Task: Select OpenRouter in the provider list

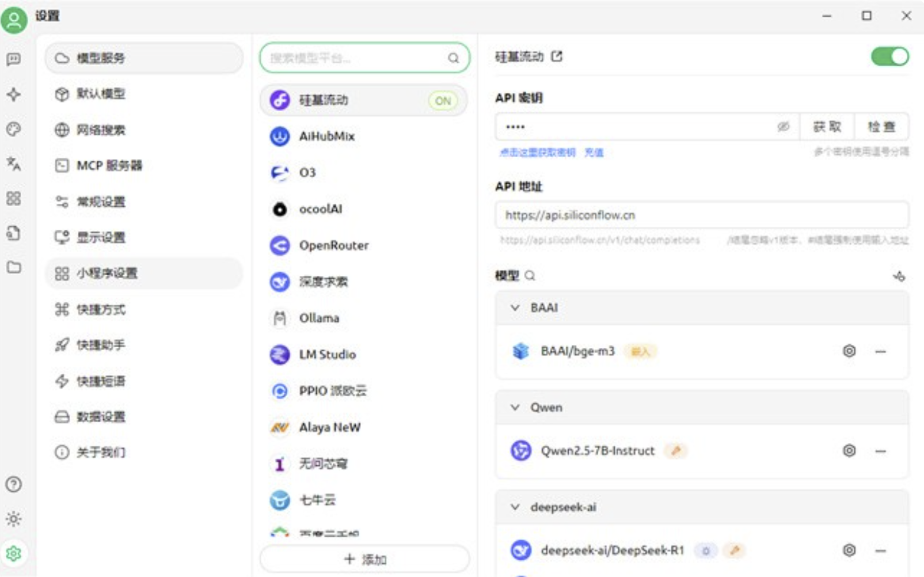Action: click(333, 245)
